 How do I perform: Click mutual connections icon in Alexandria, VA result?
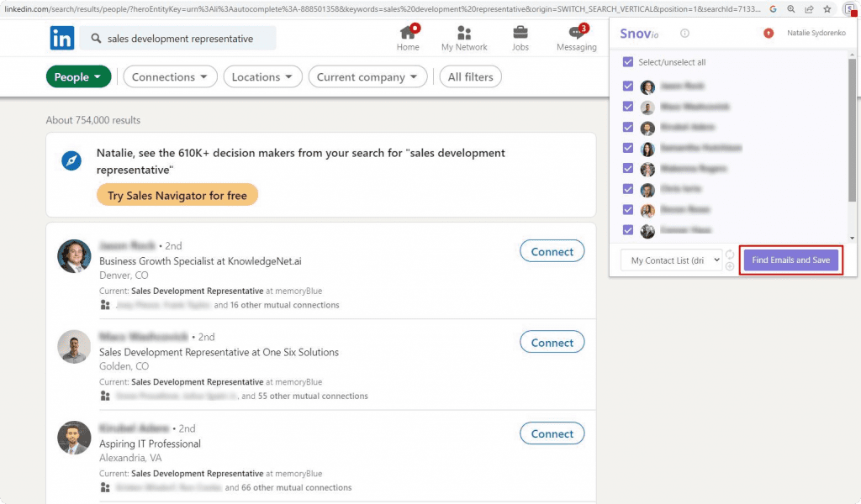click(105, 487)
